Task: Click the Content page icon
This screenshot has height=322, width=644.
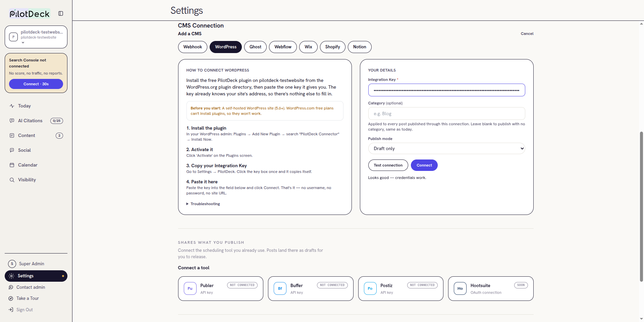Action: click(x=12, y=135)
